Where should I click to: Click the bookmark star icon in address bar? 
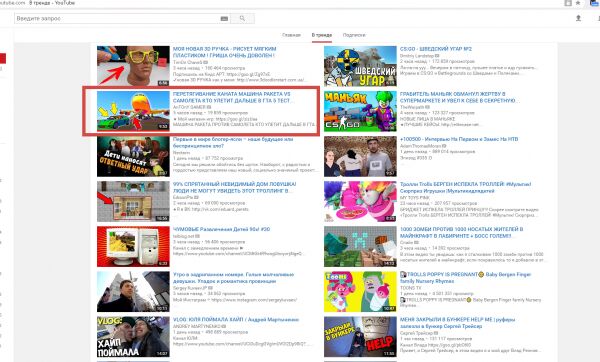coord(578,3)
